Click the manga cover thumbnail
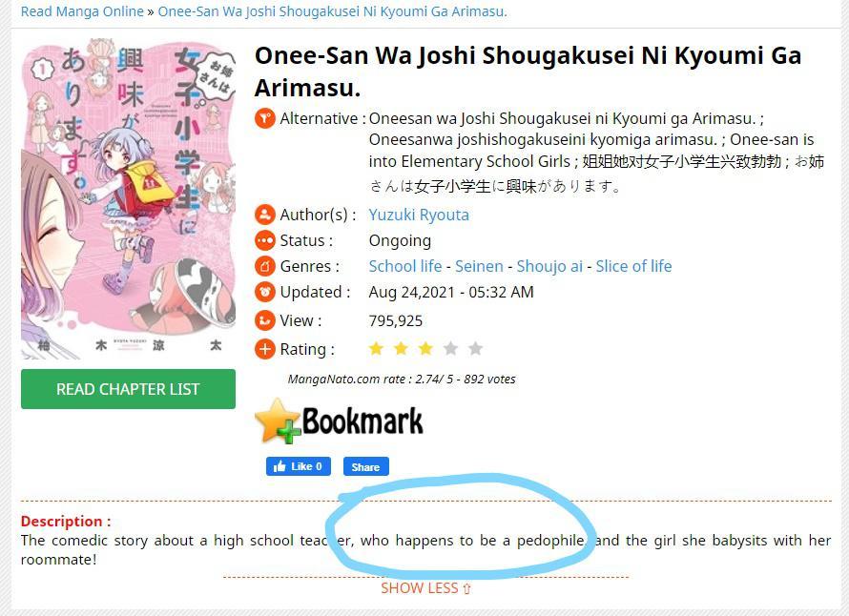Screen dimensions: 849x616 [129, 199]
